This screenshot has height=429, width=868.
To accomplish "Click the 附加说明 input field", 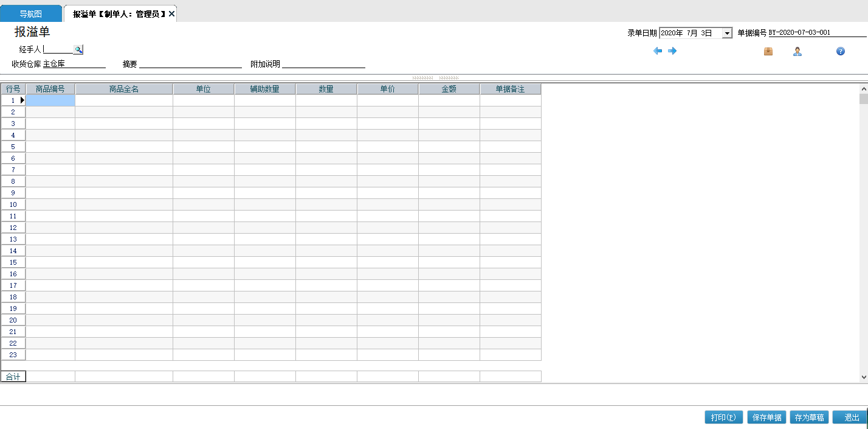I will (x=323, y=64).
